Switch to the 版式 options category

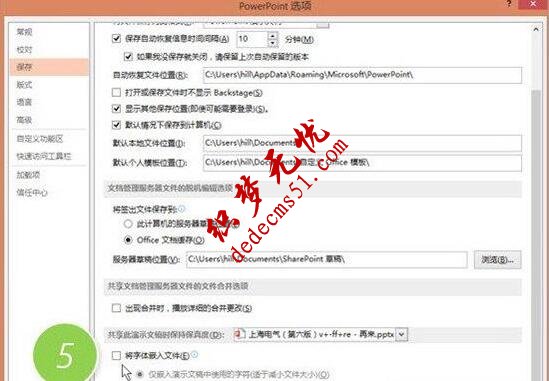point(24,85)
